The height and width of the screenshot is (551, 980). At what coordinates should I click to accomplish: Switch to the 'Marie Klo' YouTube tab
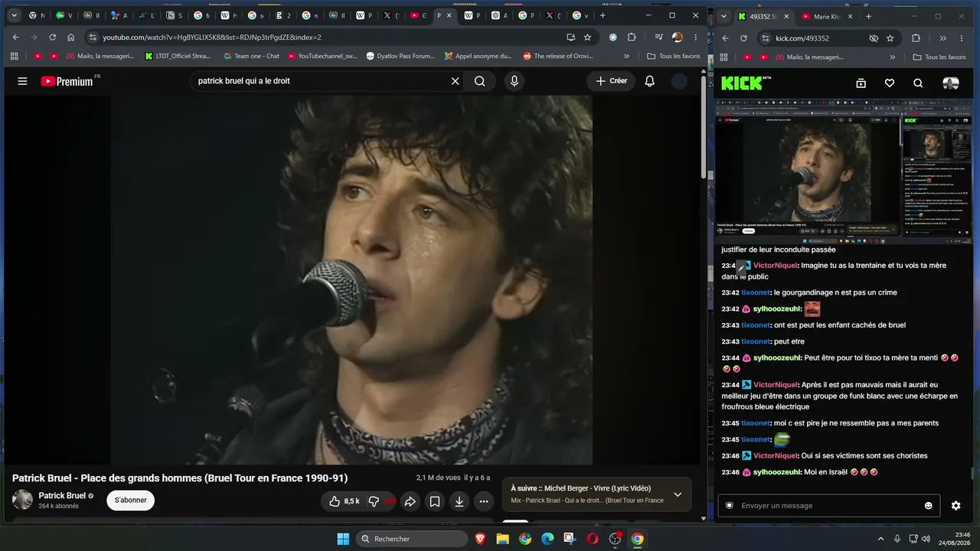pyautogui.click(x=828, y=16)
